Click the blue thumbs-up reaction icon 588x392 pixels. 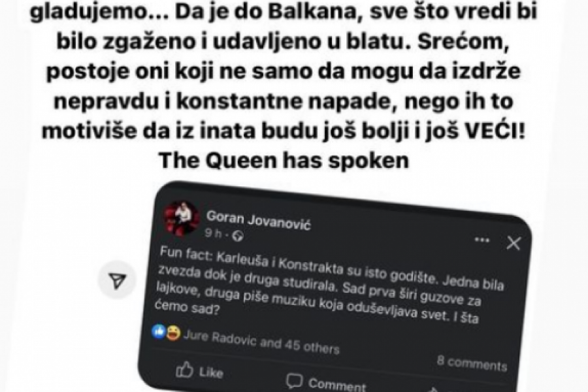[159, 331]
